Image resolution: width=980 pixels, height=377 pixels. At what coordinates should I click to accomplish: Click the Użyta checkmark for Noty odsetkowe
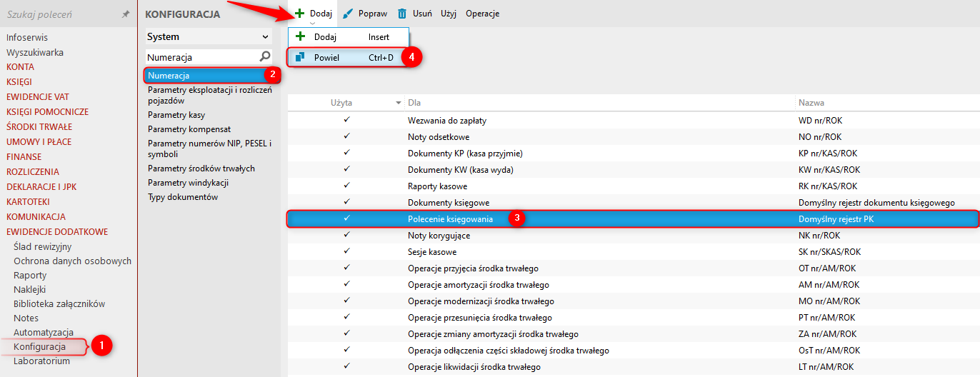point(346,136)
